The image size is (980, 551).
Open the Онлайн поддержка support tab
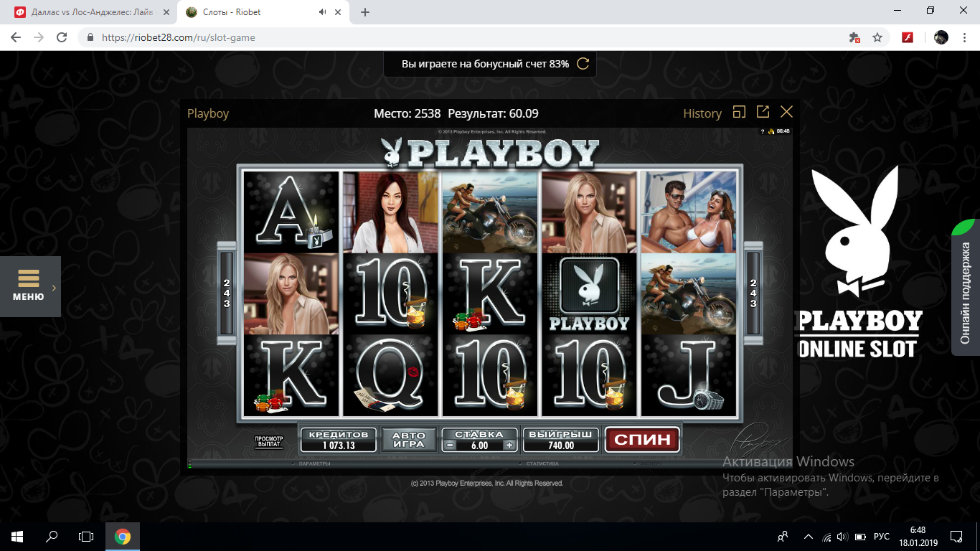click(x=966, y=287)
